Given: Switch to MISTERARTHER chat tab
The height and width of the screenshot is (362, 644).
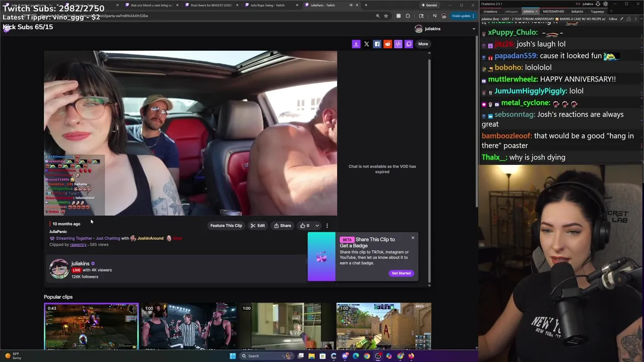Looking at the screenshot, I should (553, 12).
